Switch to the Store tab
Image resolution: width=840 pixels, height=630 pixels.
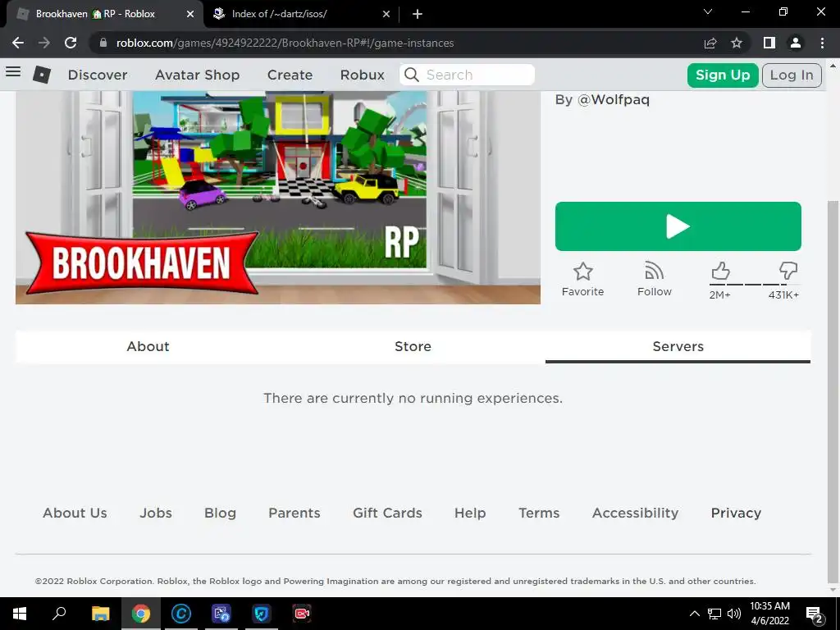pyautogui.click(x=413, y=347)
